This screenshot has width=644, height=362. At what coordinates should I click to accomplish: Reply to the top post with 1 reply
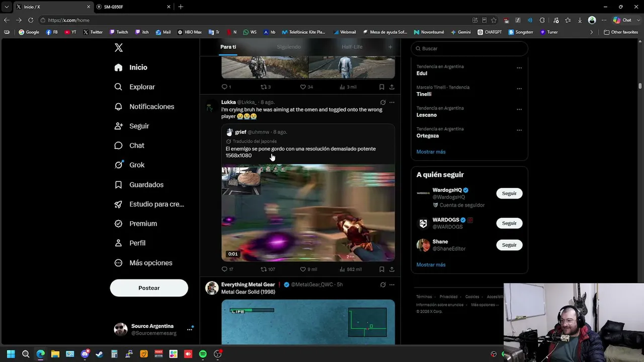point(226,87)
